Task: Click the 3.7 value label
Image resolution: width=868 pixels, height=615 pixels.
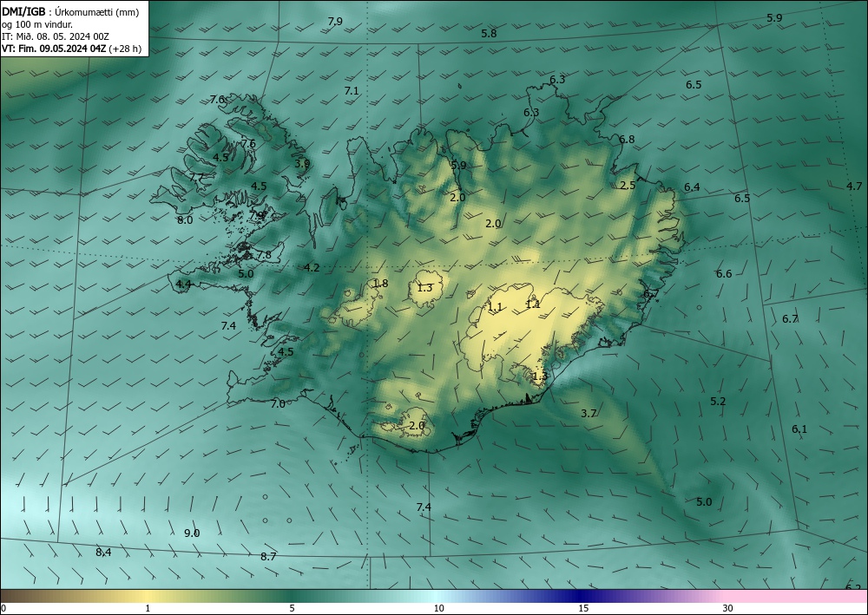Action: click(x=589, y=413)
